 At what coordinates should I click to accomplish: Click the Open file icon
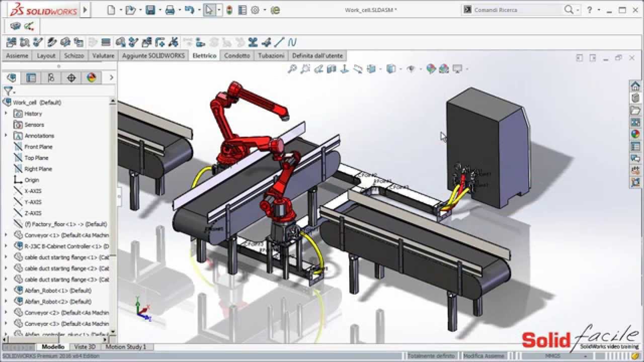[130, 10]
